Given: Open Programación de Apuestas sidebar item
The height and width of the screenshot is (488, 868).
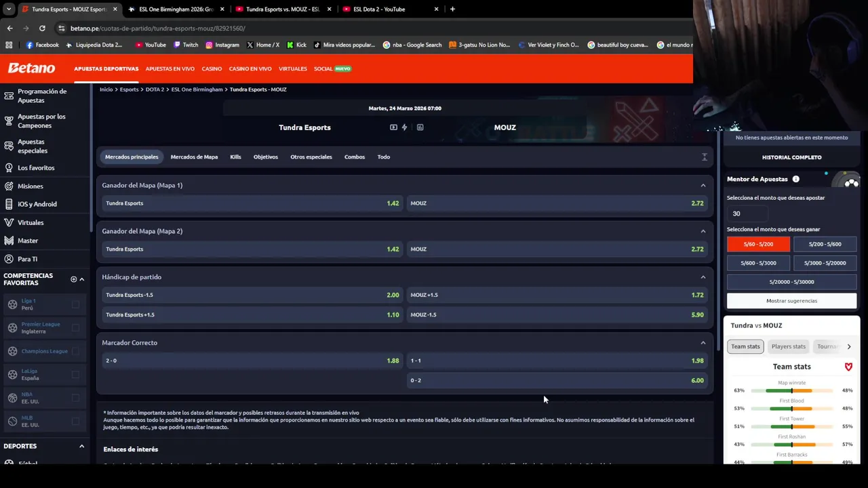Looking at the screenshot, I should pos(45,96).
